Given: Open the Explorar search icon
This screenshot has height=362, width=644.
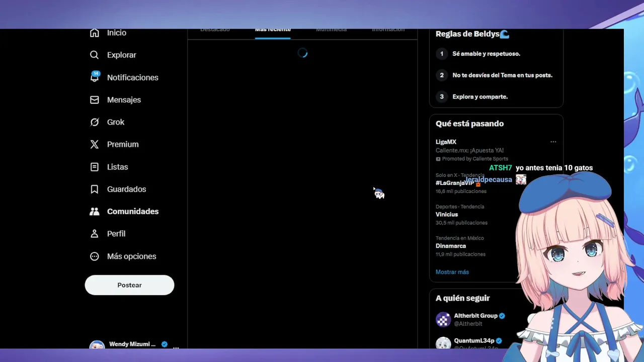Looking at the screenshot, I should 94,55.
